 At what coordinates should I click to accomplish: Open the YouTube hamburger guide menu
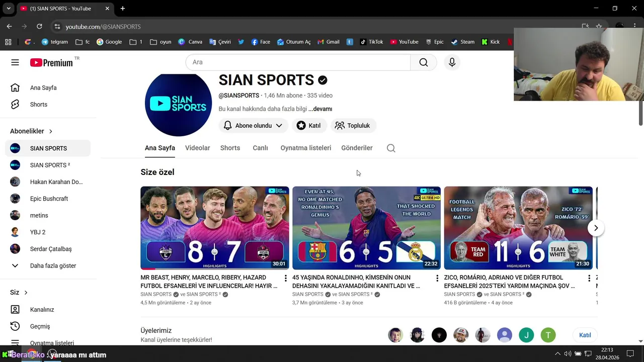pos(15,62)
